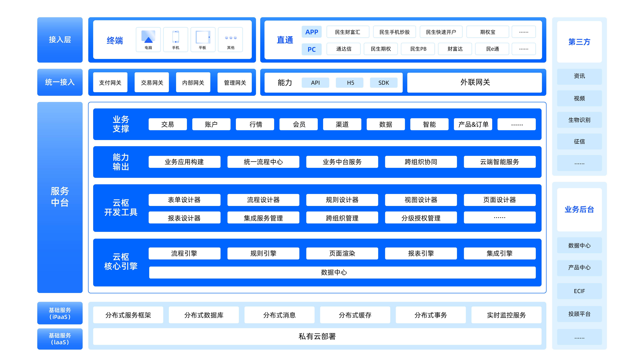Click the H5 capability chip
This screenshot has height=362, width=644.
[350, 83]
